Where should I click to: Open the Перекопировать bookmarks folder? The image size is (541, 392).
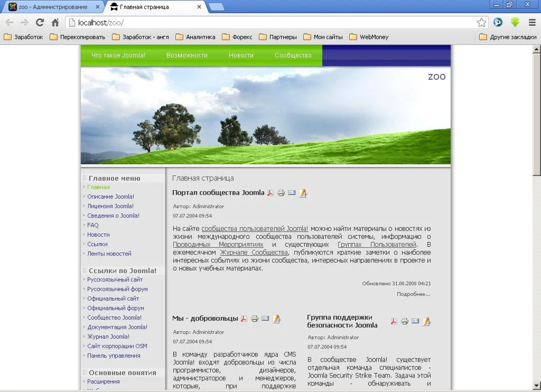78,37
